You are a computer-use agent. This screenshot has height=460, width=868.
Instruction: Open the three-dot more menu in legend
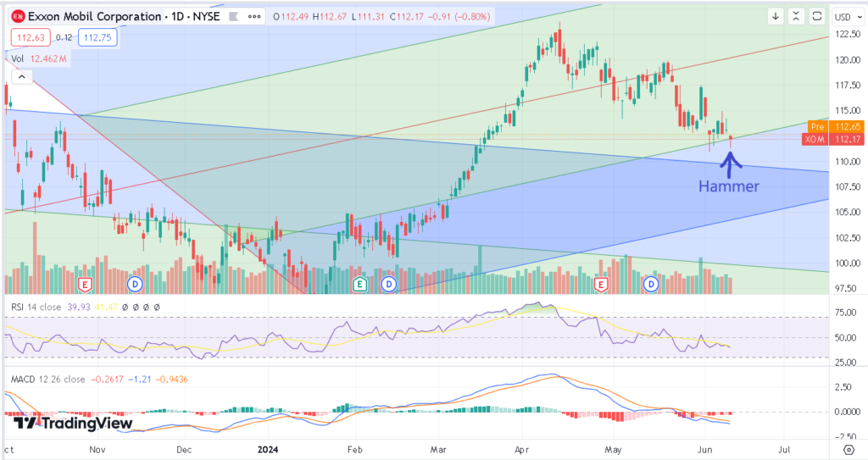pos(254,17)
